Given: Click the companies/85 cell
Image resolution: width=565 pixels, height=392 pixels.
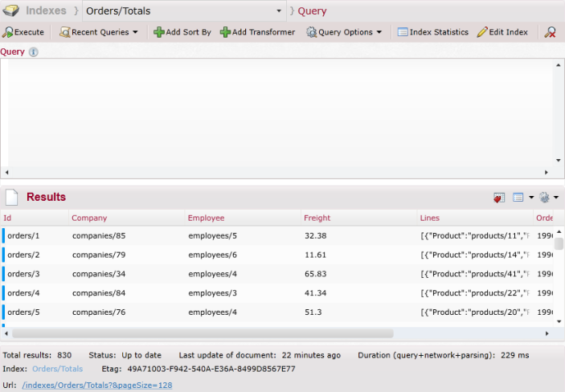Looking at the screenshot, I should tap(99, 235).
